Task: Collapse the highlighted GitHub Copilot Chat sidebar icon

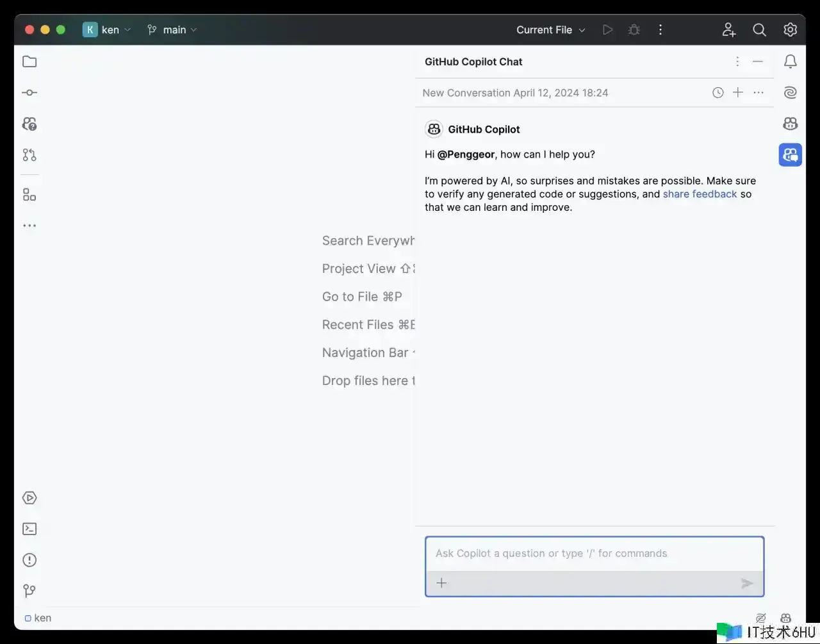Action: click(x=791, y=154)
